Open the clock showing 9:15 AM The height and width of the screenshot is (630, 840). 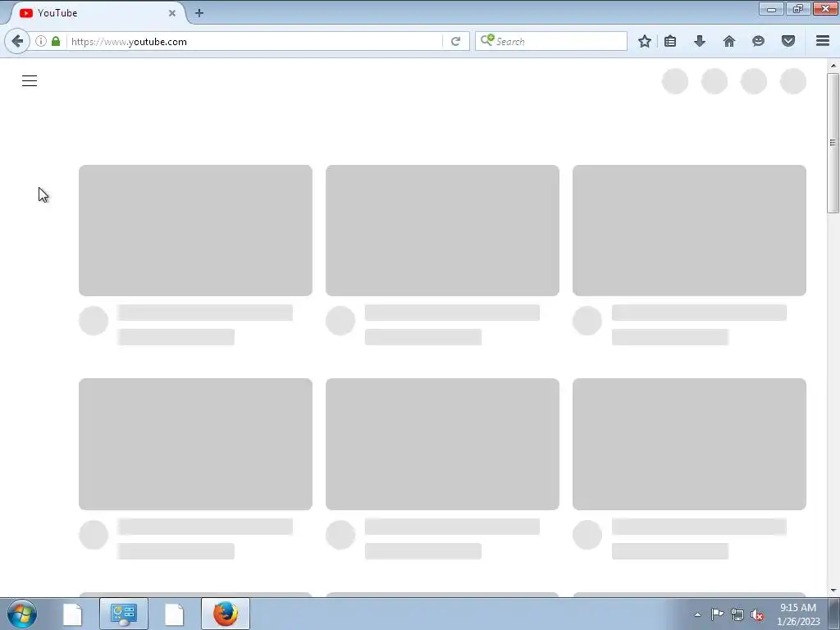pos(798,614)
